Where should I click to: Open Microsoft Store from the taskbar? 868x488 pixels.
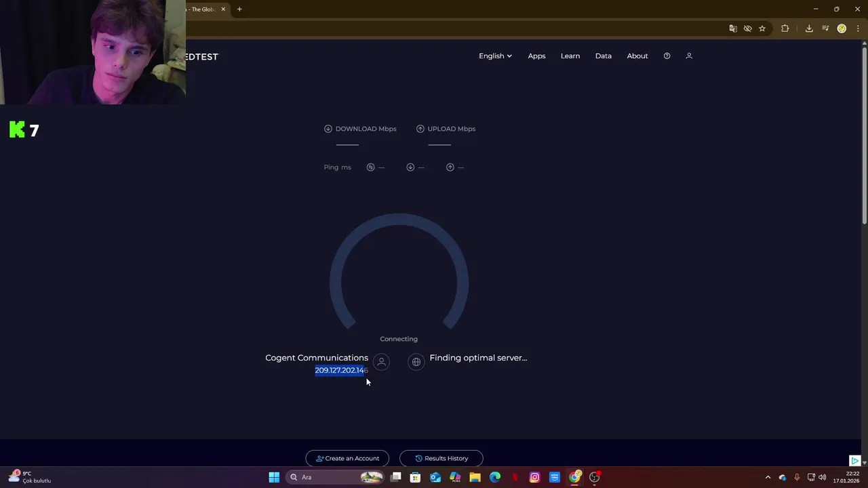point(415,477)
